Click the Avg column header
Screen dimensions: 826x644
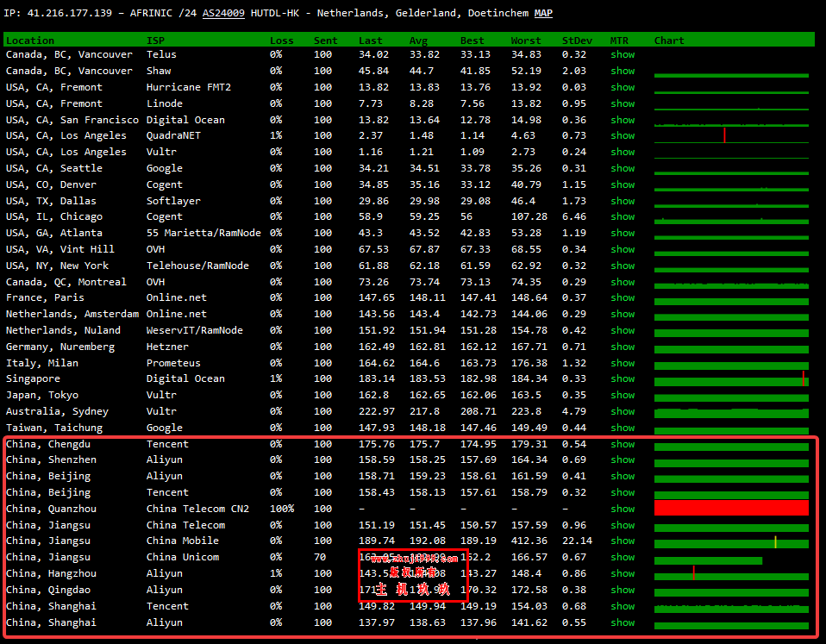(x=419, y=41)
